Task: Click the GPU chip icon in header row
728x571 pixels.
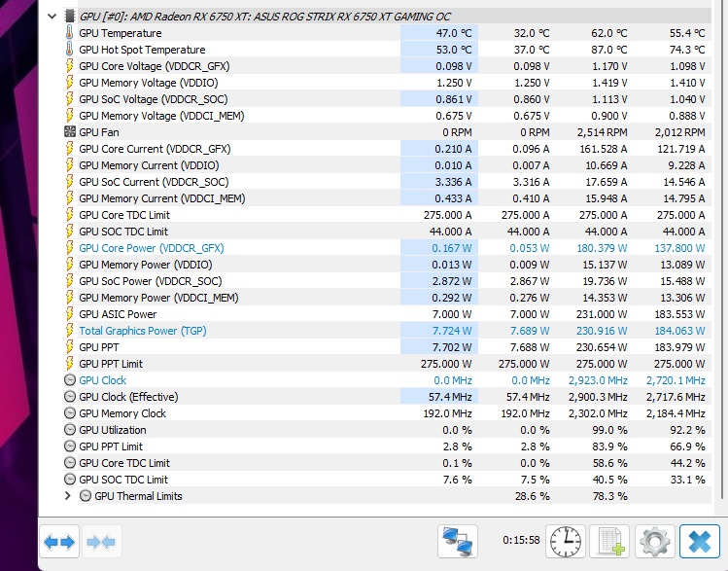Action: pos(70,17)
